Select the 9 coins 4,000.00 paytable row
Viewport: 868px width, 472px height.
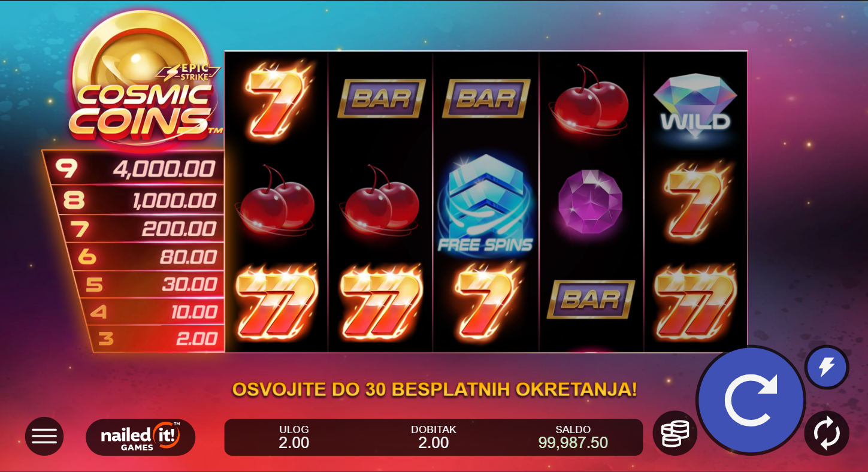134,169
